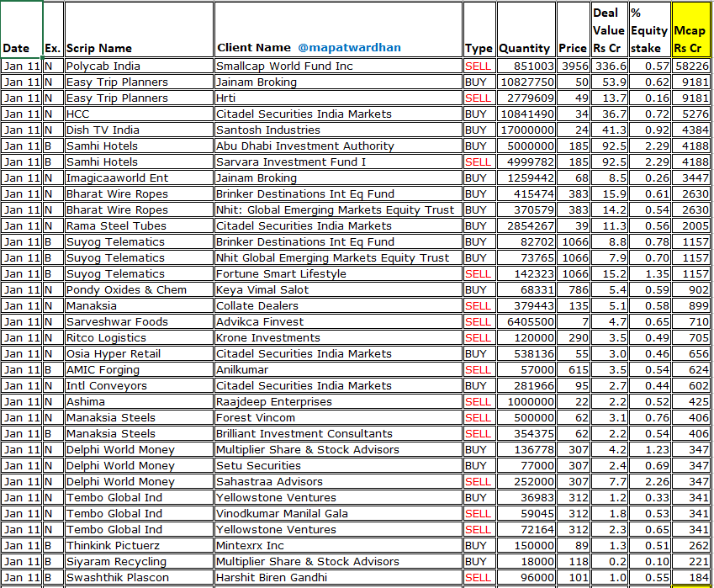Select the 'Client Name' header text
714x588 pixels.
point(254,47)
